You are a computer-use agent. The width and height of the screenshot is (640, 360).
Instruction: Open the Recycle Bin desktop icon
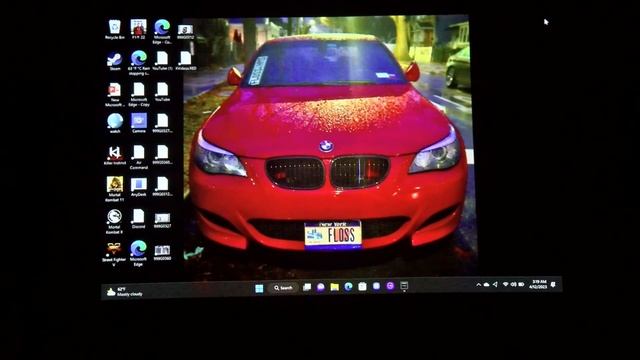point(115,29)
